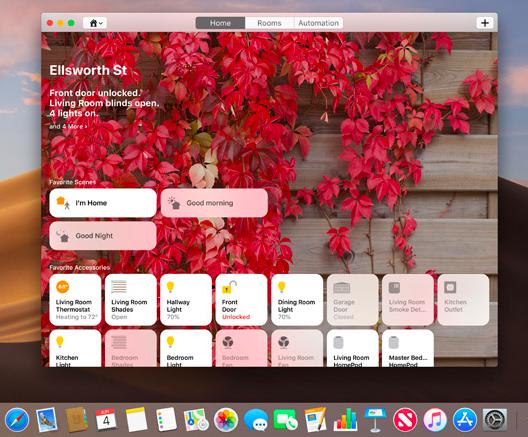Viewport: 528px width, 437px height.
Task: Toggle the Kitchen Light tile
Action: click(75, 348)
